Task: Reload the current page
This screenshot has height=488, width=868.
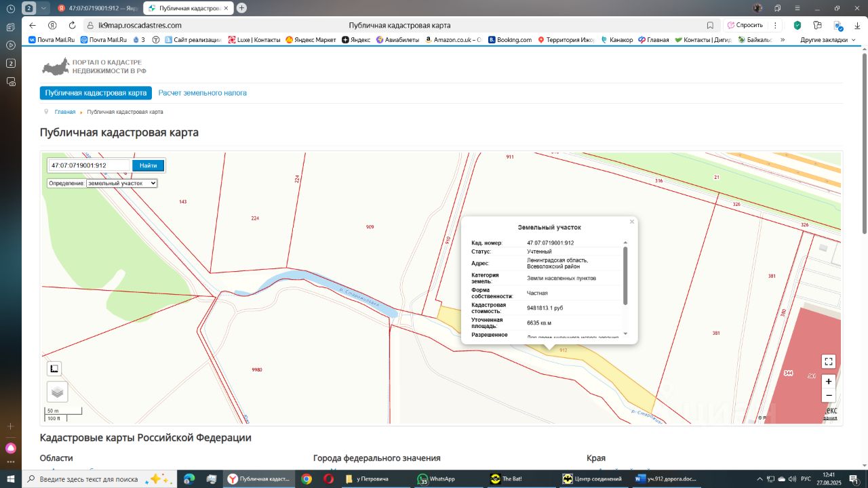Action: 72,25
